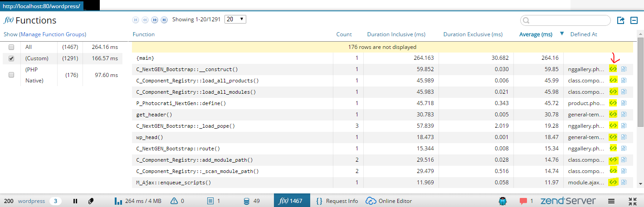Image resolution: width=644 pixels, height=207 pixels.
Task: Open the errors and warnings tab showing 0
Action: (177, 201)
